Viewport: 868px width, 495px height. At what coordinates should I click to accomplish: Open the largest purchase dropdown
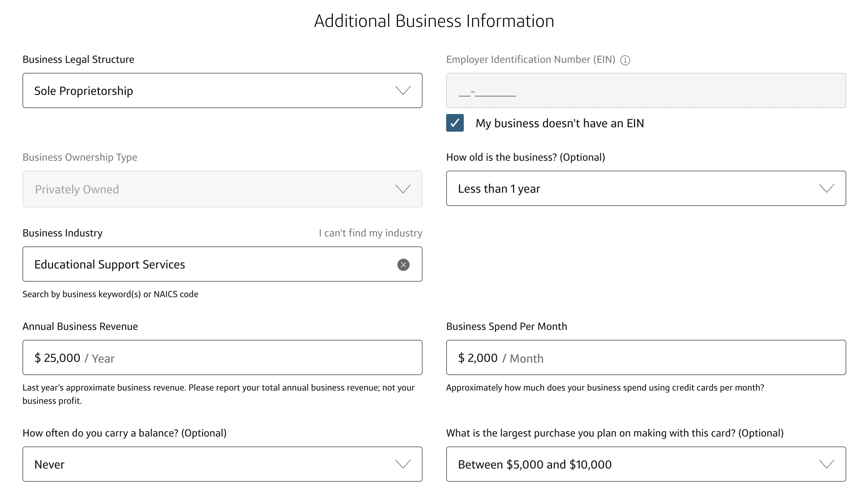tap(645, 464)
